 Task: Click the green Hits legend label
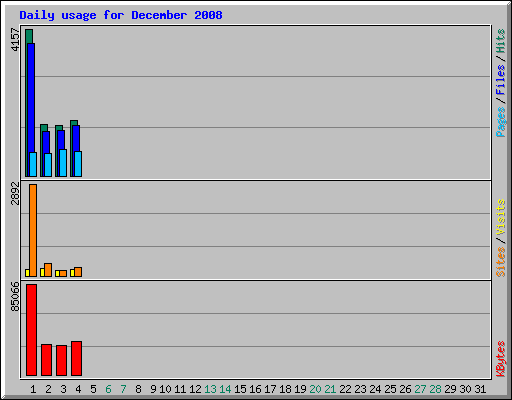coord(500,41)
